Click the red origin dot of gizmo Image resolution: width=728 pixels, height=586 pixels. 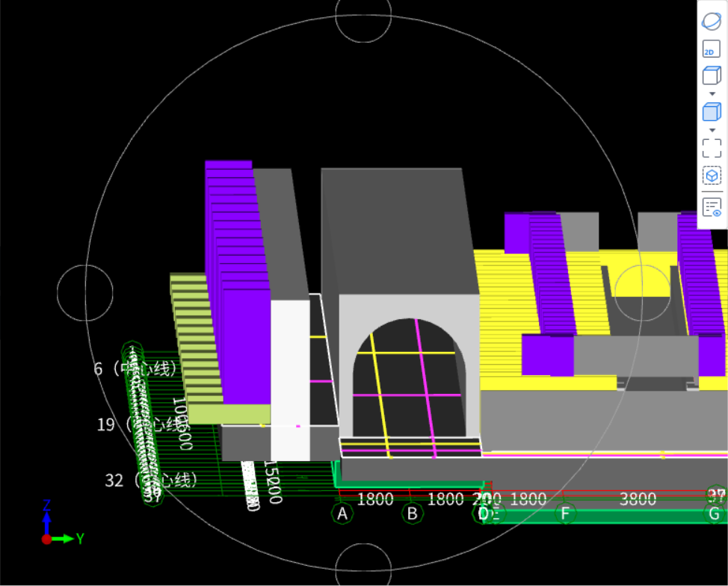(46, 539)
